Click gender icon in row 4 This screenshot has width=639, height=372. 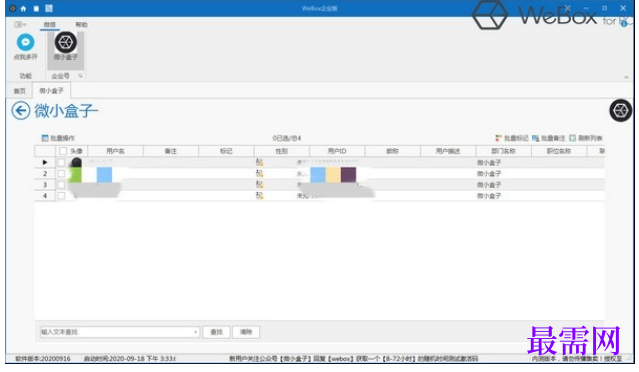tap(259, 196)
